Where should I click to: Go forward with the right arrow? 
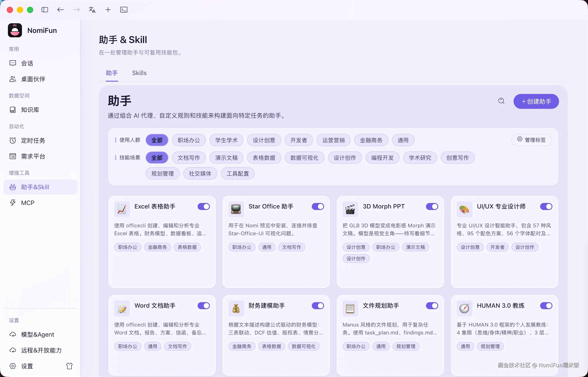[x=76, y=10]
